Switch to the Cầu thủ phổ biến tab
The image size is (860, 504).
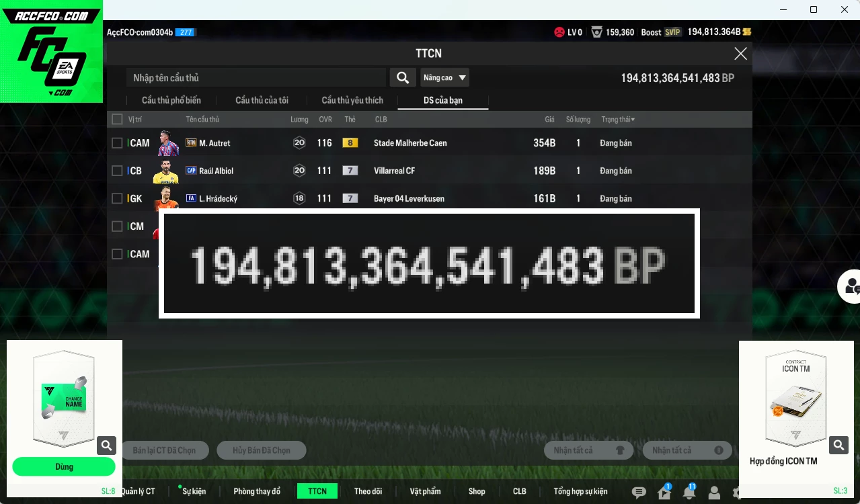click(171, 100)
